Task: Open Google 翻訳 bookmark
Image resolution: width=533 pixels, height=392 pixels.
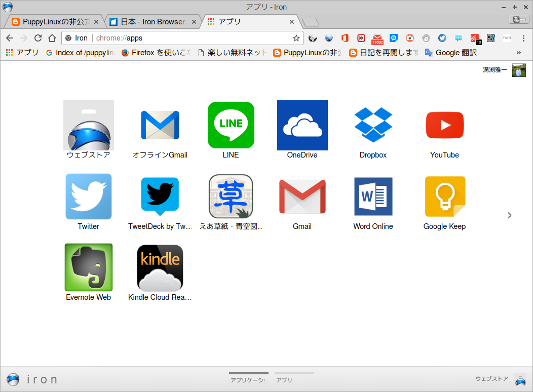Action: pos(451,53)
